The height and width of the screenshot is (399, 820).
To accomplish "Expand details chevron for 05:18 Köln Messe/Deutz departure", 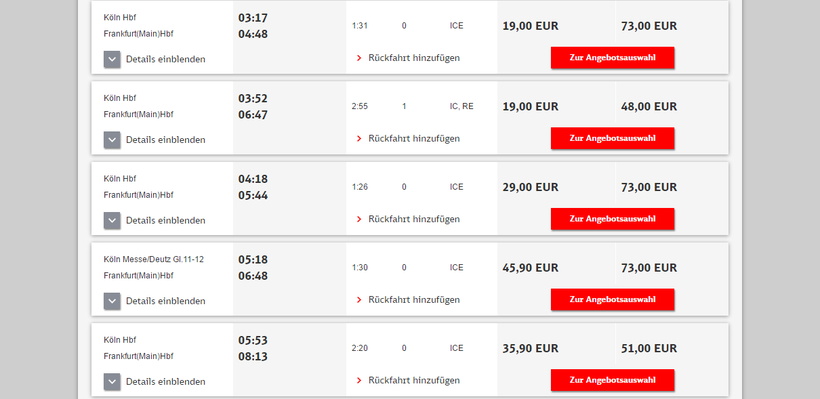I will pyautogui.click(x=112, y=301).
